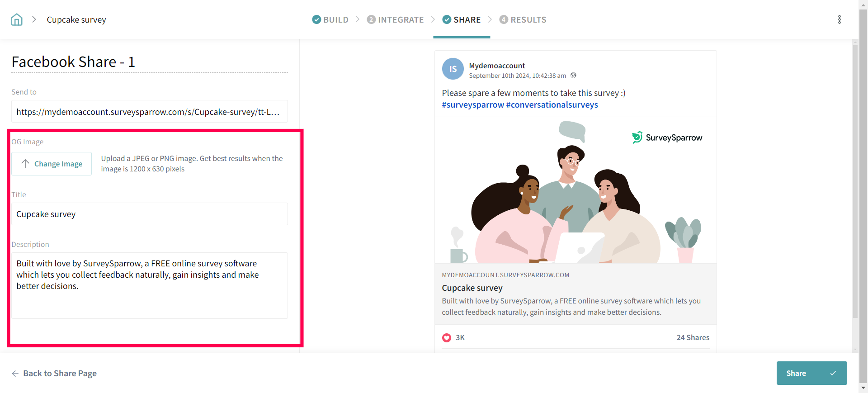868x393 pixels.
Task: Select the SHARE step tab
Action: tap(462, 19)
